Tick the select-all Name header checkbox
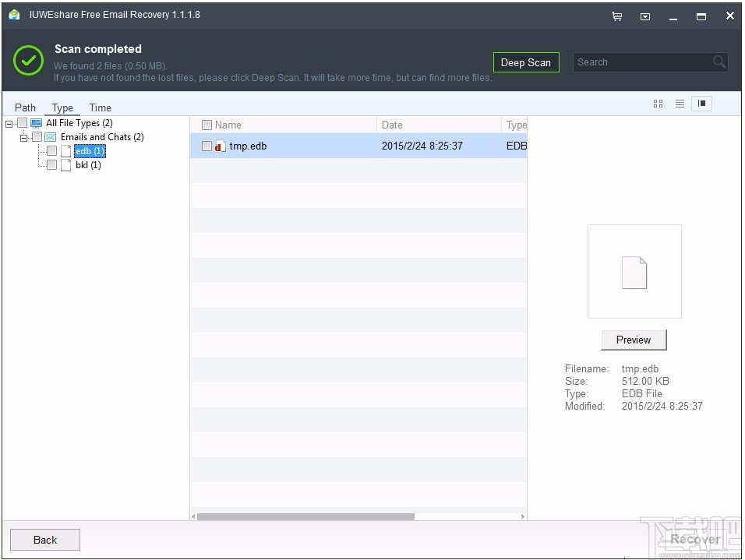The image size is (745, 560). 207,125
